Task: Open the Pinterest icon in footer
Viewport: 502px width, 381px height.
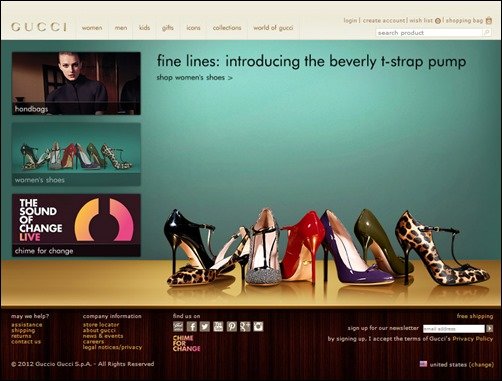Action: click(232, 326)
